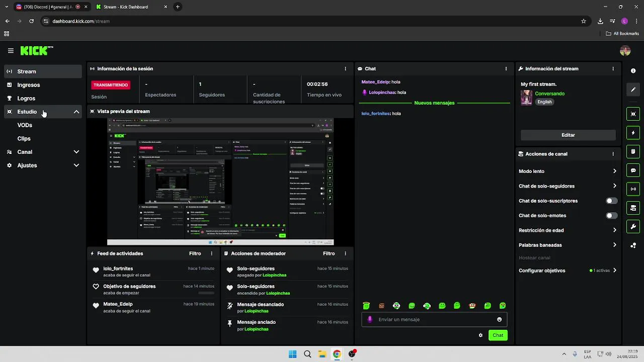Open Windows Search from the taskbar

[x=307, y=354]
